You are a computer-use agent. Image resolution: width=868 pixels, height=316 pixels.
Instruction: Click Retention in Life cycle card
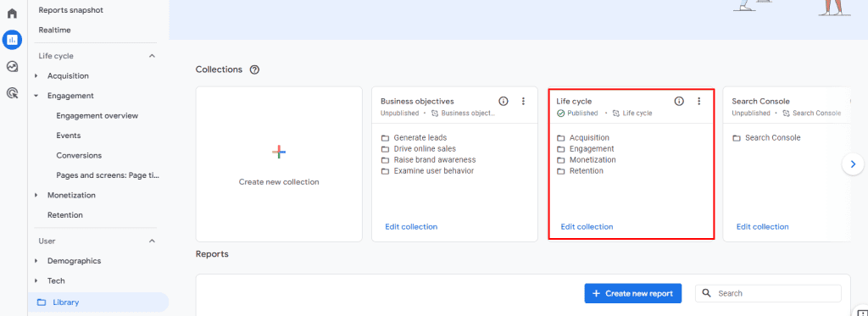click(x=587, y=171)
